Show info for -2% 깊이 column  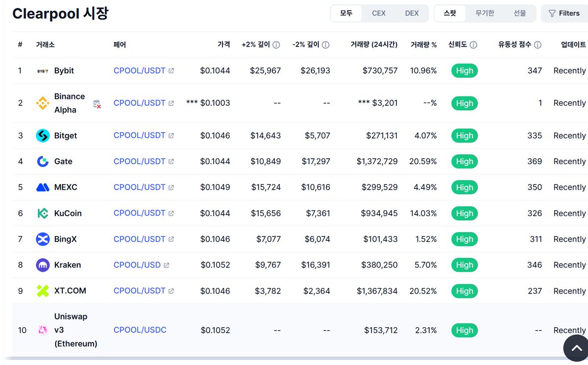[325, 45]
